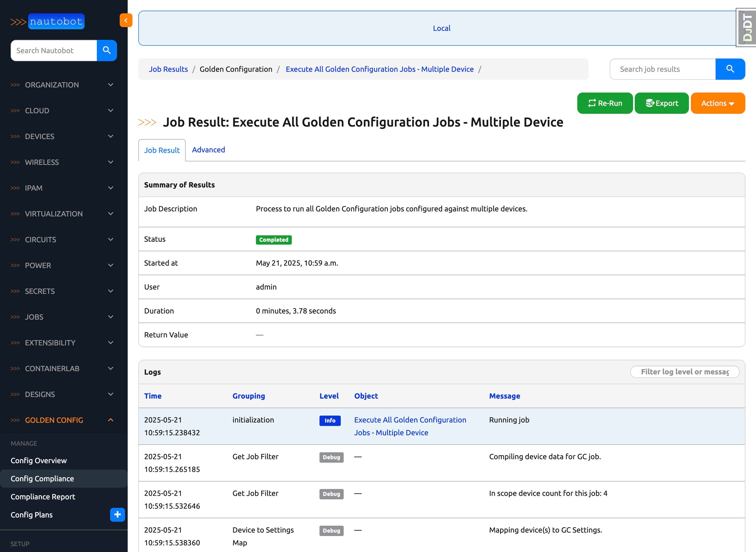Click the job results search magnifier button
This screenshot has height=552, width=756.
pos(730,69)
